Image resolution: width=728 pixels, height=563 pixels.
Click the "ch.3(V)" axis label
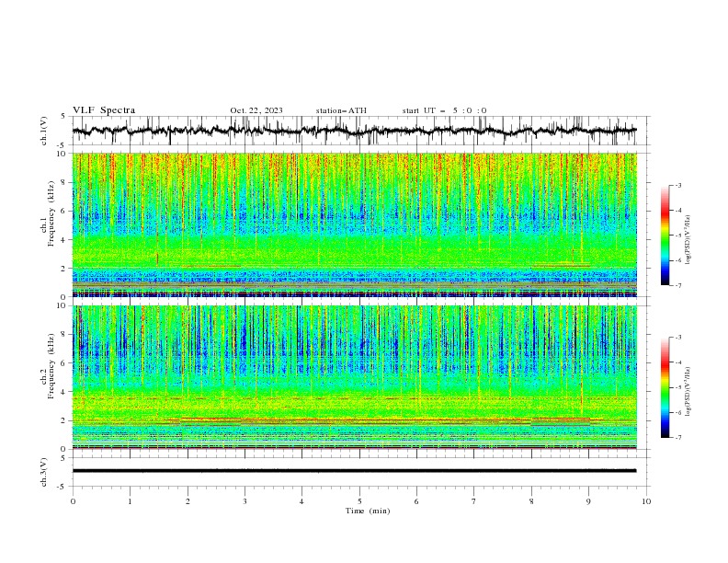point(44,472)
